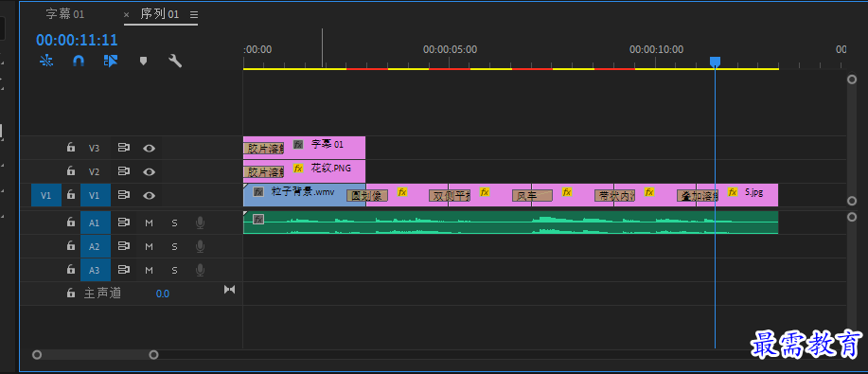Toggle nest sequence insert mode icon
868x374 pixels.
tap(46, 61)
